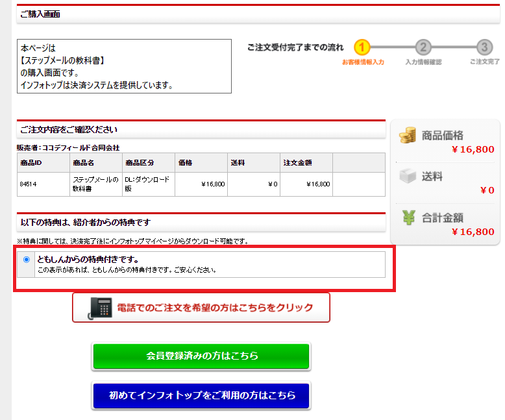
Task: Click step 1 circle お客様情報入力
Action: (362, 47)
